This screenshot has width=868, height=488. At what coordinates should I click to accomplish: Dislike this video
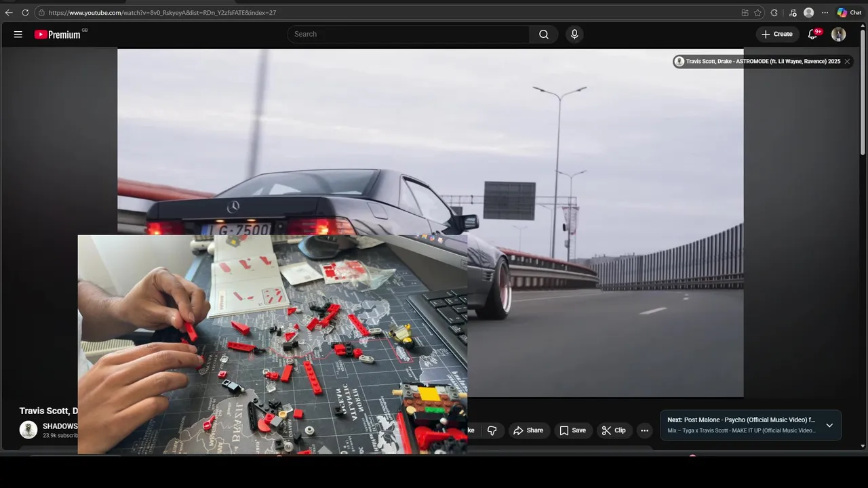(492, 430)
